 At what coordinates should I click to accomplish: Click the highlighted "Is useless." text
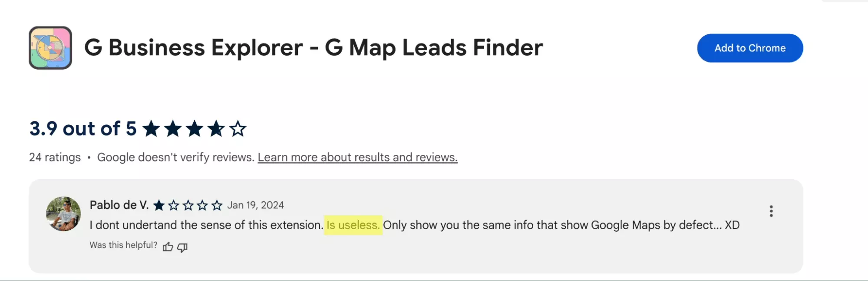353,225
